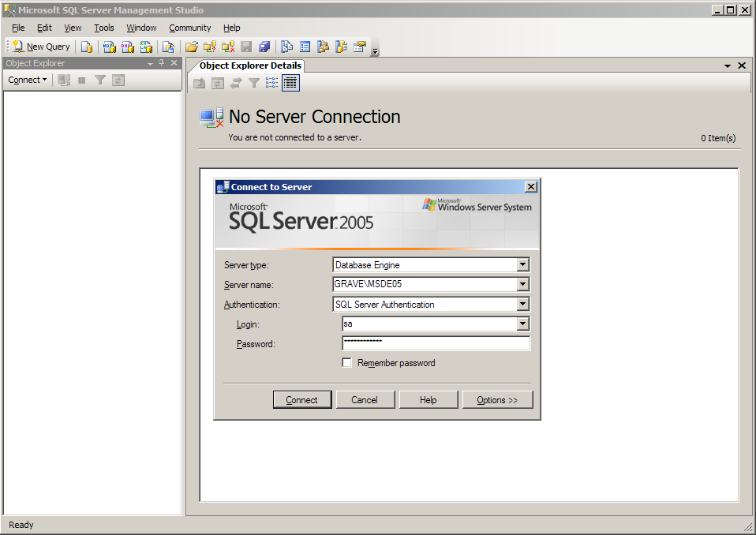The height and width of the screenshot is (535, 756).
Task: Start an Analysis Services DMX Query
Action: tap(128, 47)
